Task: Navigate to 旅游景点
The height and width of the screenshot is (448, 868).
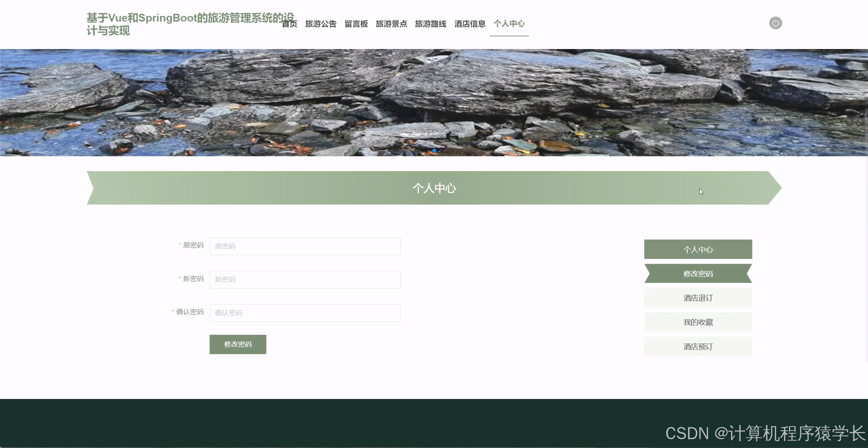Action: [391, 24]
